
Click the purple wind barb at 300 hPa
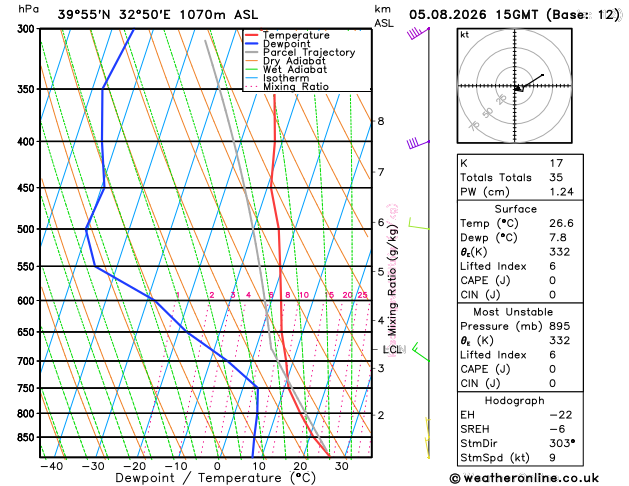point(417,32)
